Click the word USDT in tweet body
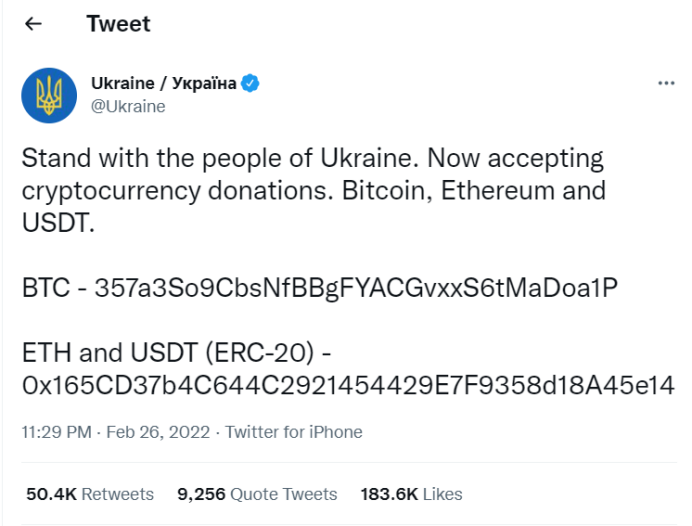 tap(56, 223)
